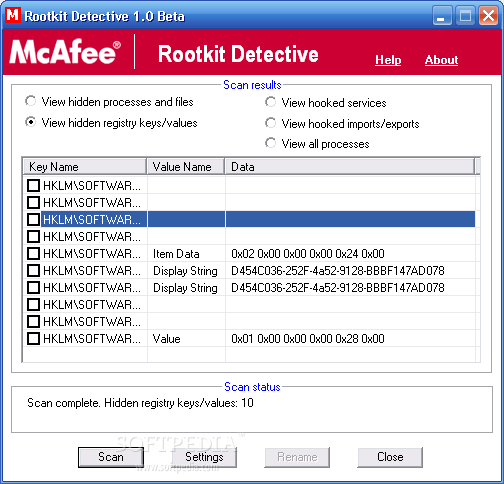Screen dimensions: 504x484
Task: Sort by Key Name column header
Action: (x=85, y=166)
